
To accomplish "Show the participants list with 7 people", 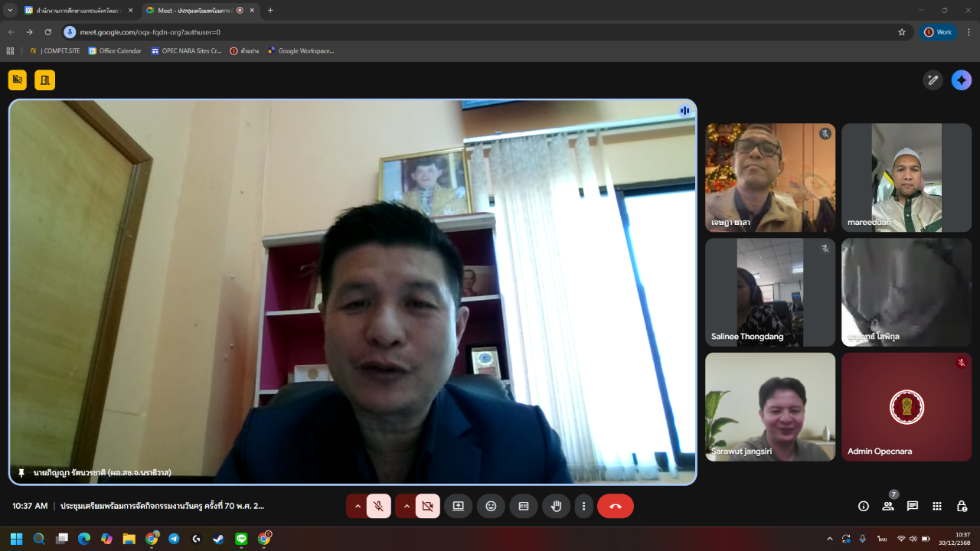I will (x=888, y=506).
